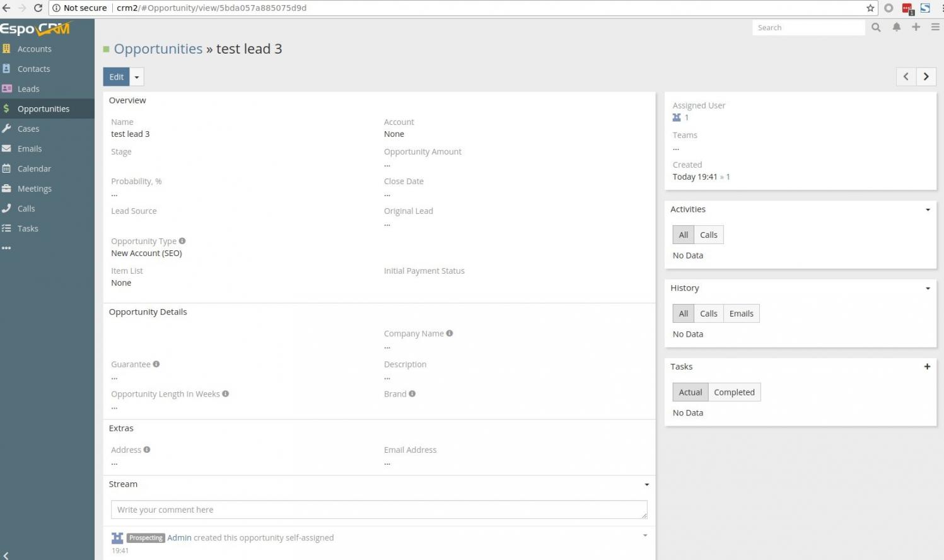Click the Brand info icon
944x560 pixels.
coord(412,394)
